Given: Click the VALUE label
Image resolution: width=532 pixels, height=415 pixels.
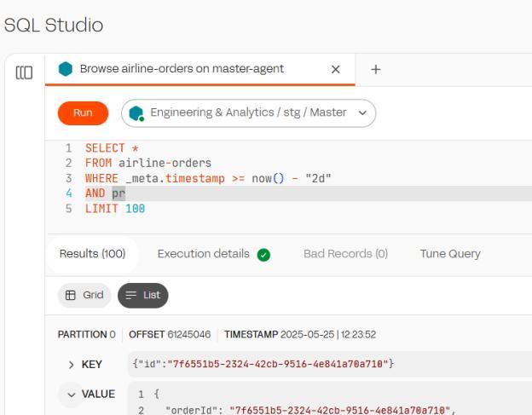Looking at the screenshot, I should click(98, 395).
